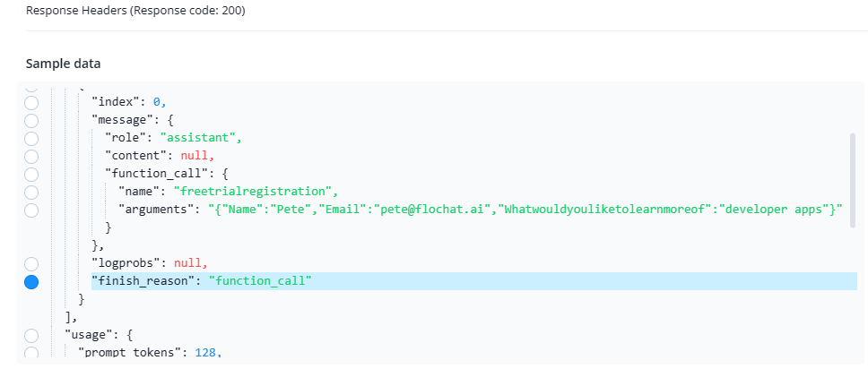868x386 pixels.
Task: Select the radio button beside "index"
Action: point(31,102)
